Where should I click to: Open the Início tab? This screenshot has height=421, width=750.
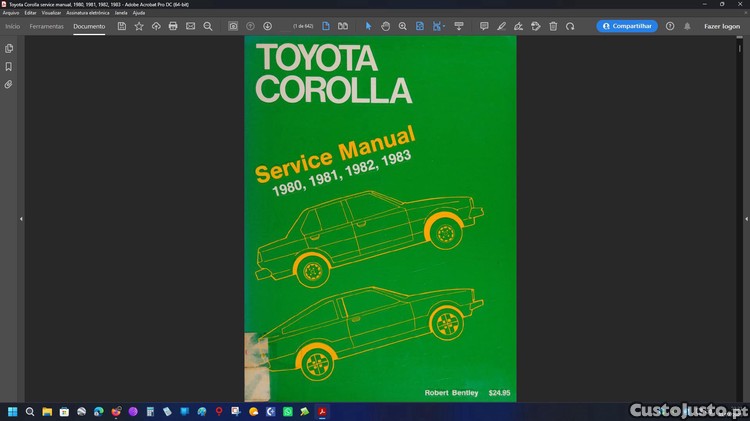pos(12,26)
